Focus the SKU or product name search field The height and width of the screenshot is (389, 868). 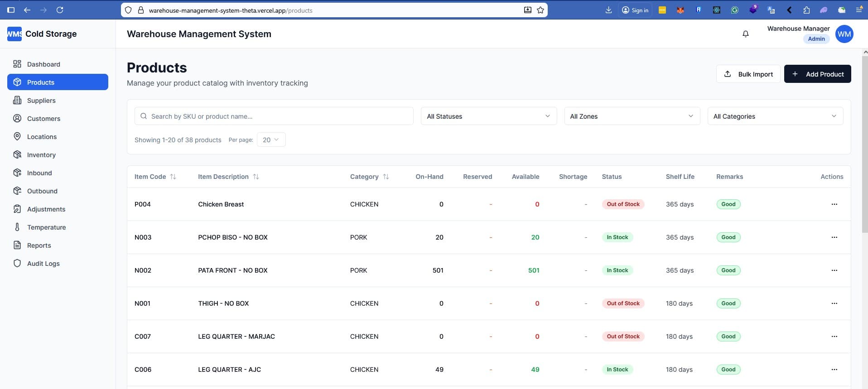click(x=274, y=116)
